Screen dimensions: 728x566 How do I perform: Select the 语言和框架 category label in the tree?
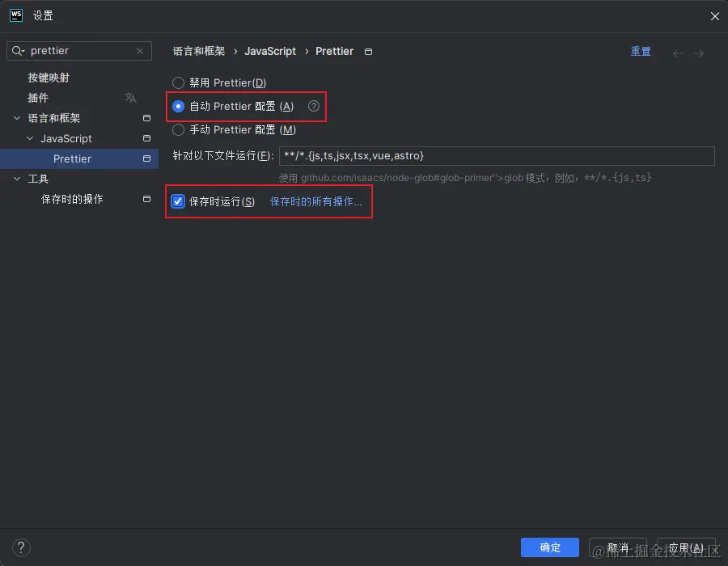click(x=54, y=118)
